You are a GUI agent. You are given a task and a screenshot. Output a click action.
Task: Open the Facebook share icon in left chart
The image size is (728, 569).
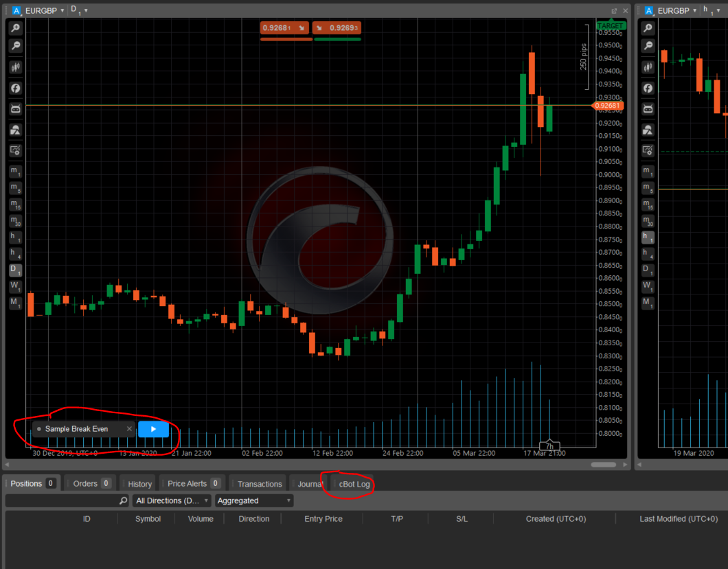[x=15, y=88]
